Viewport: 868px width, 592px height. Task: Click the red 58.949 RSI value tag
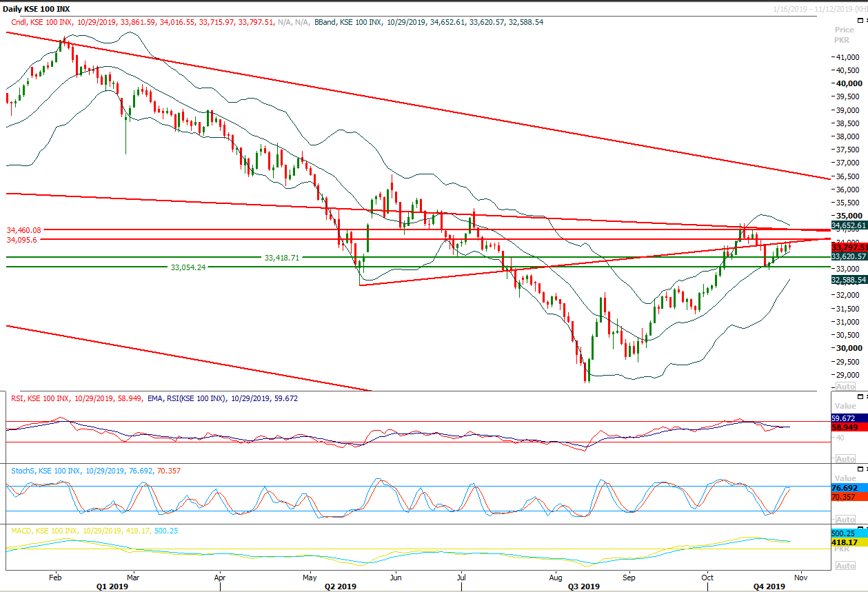[x=849, y=427]
